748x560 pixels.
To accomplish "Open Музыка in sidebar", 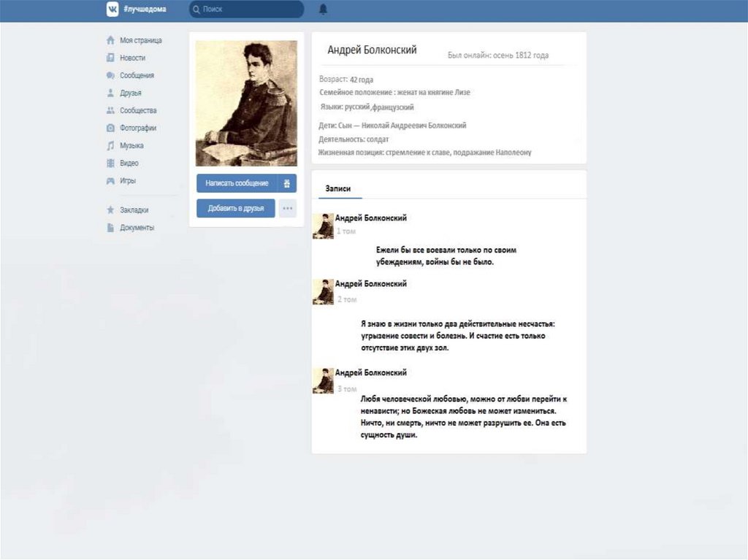I will coord(131,145).
